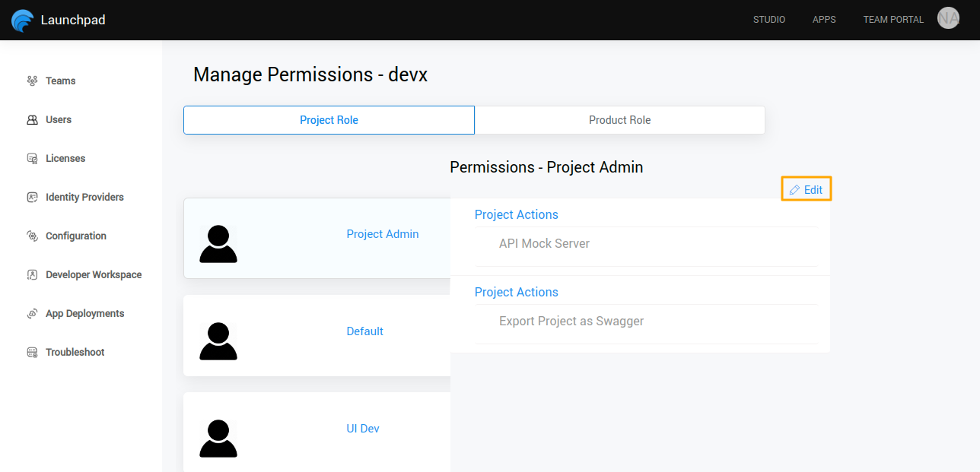980x472 pixels.
Task: Click the App Deployments sidebar icon
Action: pos(32,314)
